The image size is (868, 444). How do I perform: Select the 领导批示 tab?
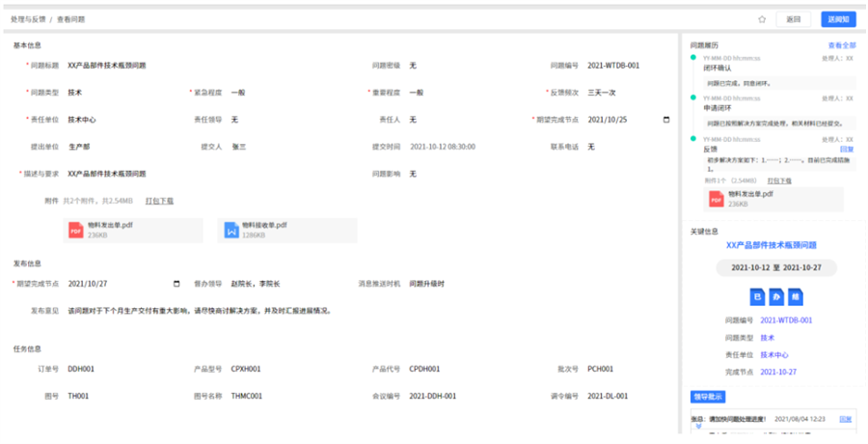(708, 397)
